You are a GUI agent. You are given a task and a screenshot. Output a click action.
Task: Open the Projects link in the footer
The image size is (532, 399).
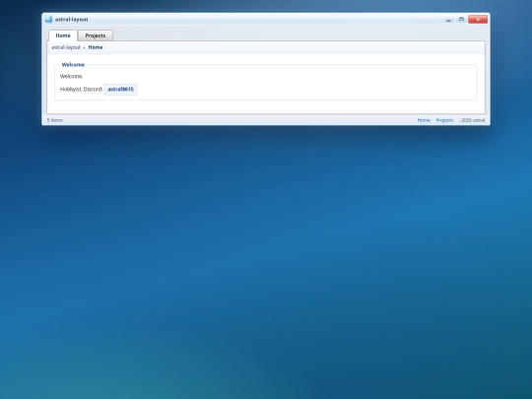(x=444, y=120)
